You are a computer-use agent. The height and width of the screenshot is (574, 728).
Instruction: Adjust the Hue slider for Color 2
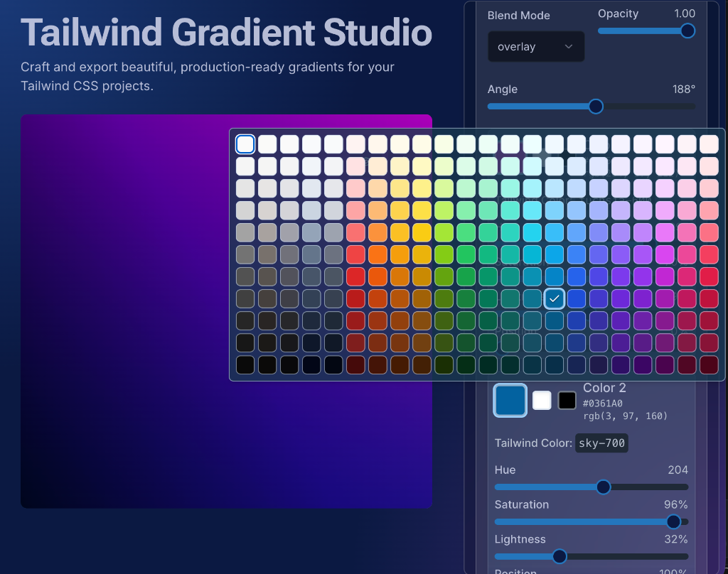604,487
